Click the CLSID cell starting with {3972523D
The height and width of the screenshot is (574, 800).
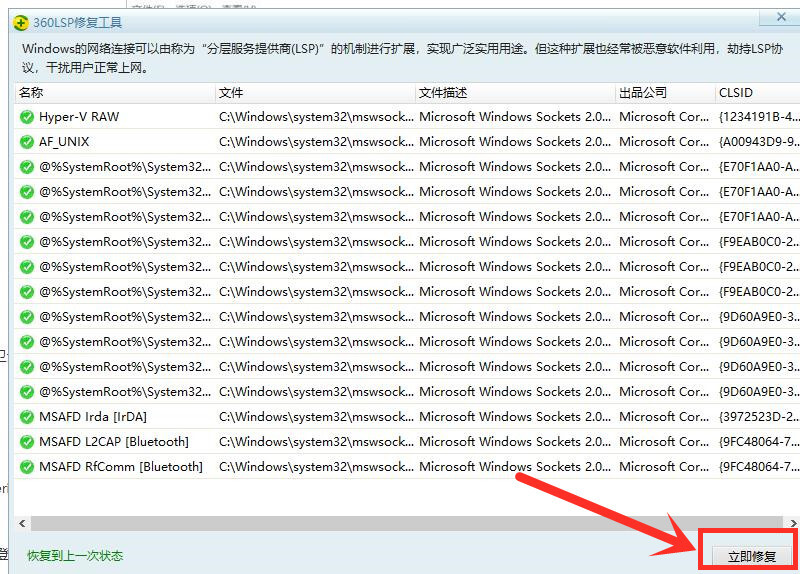click(x=758, y=417)
